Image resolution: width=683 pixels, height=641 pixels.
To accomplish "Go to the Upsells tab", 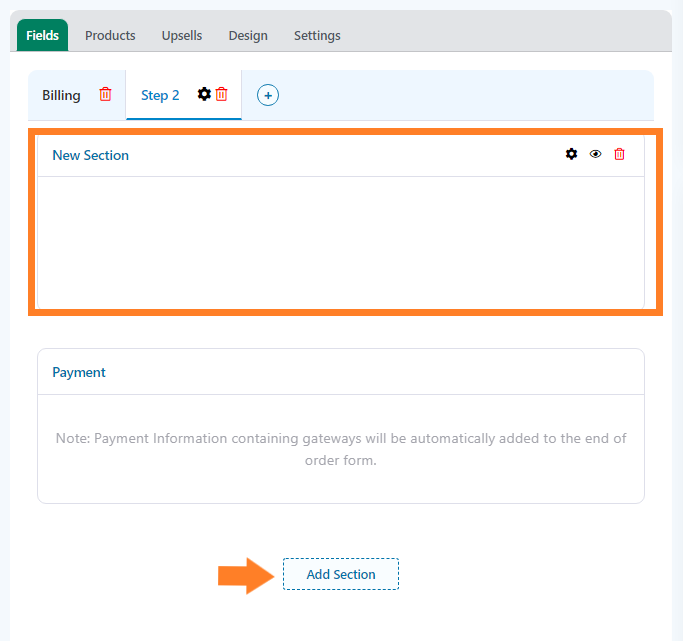I will click(x=182, y=35).
